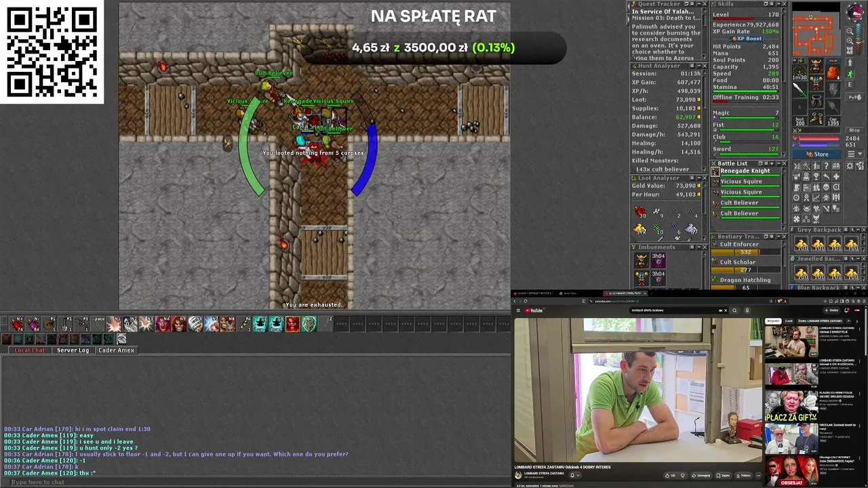This screenshot has height=488, width=868.
Task: Cast the teal levitate "down" hotkey
Action: [x=277, y=325]
